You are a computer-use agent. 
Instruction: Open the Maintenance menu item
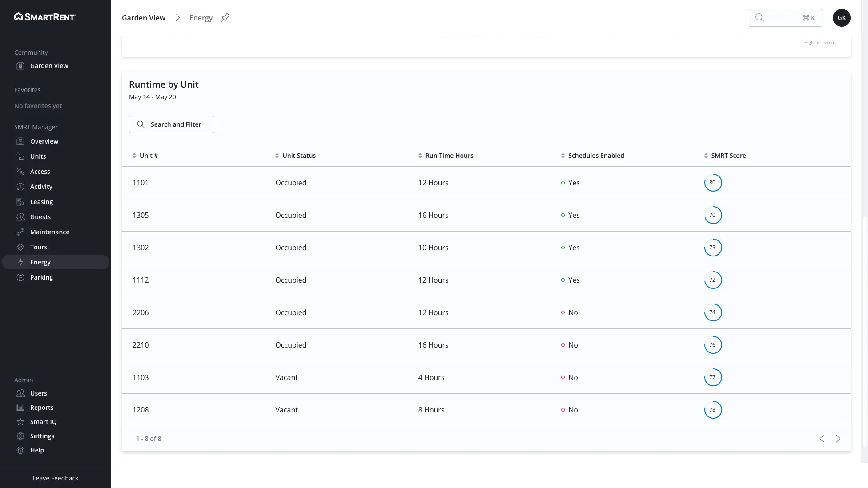click(56, 232)
